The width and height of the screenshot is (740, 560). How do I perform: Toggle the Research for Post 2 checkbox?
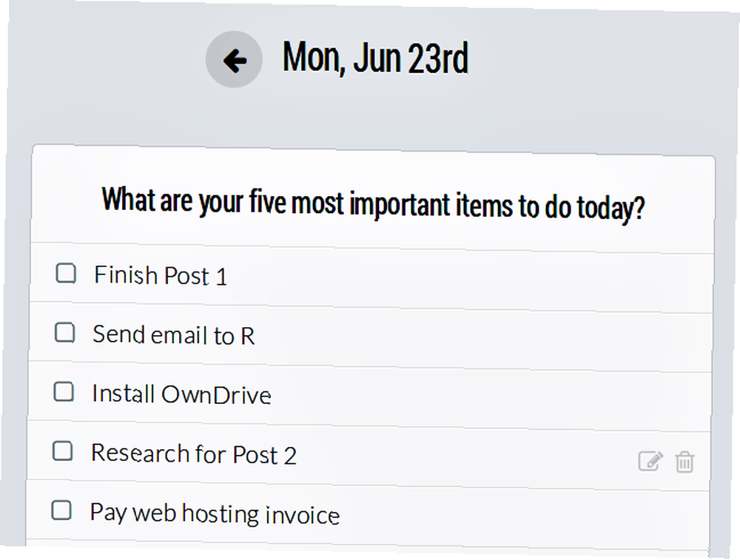tap(62, 451)
